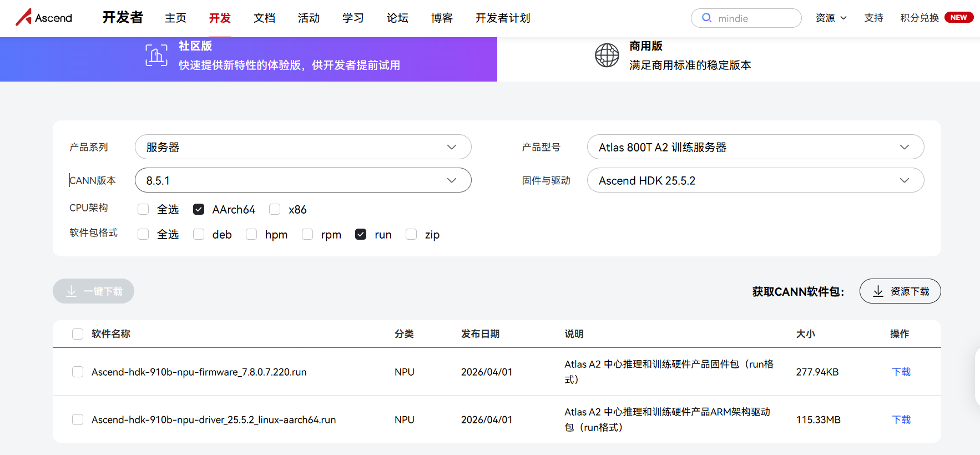
Task: Click the 软件名称 column header
Action: pos(111,334)
